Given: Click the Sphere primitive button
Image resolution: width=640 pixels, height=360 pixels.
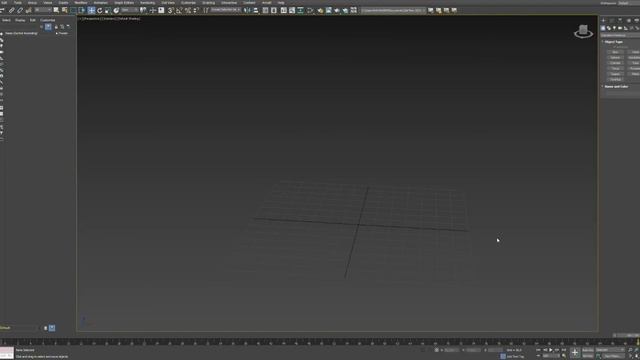Looking at the screenshot, I should click(616, 58).
